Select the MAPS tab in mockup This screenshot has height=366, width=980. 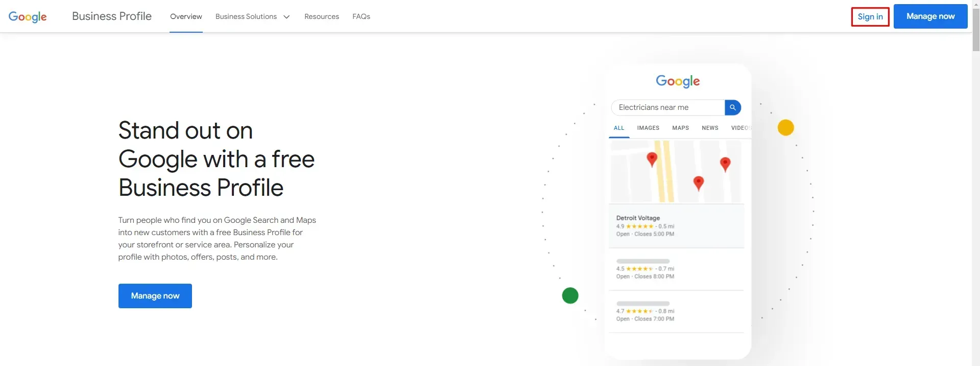tap(681, 128)
